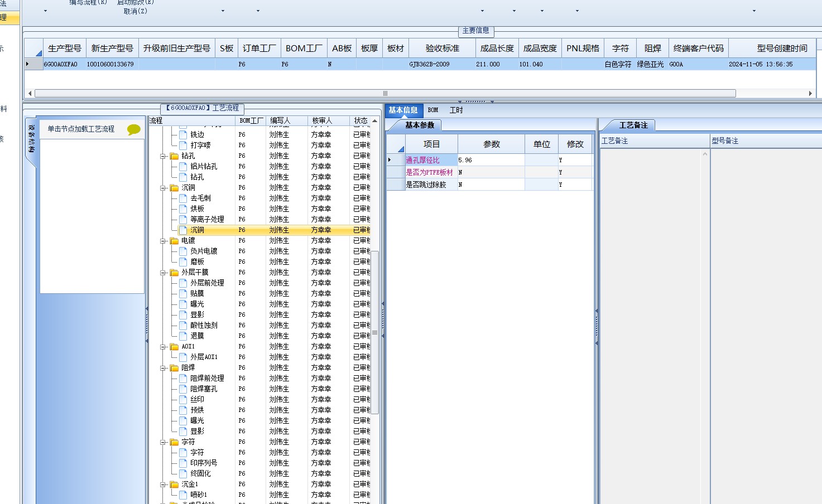
Task: Click the 参数 column header
Action: [492, 144]
